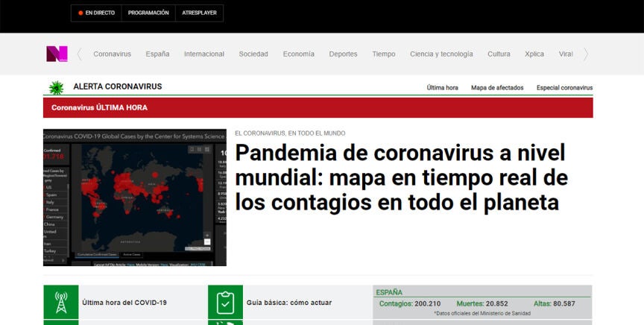The width and height of the screenshot is (644, 325).
Task: Open the Mapa de afectados link
Action: tap(497, 87)
